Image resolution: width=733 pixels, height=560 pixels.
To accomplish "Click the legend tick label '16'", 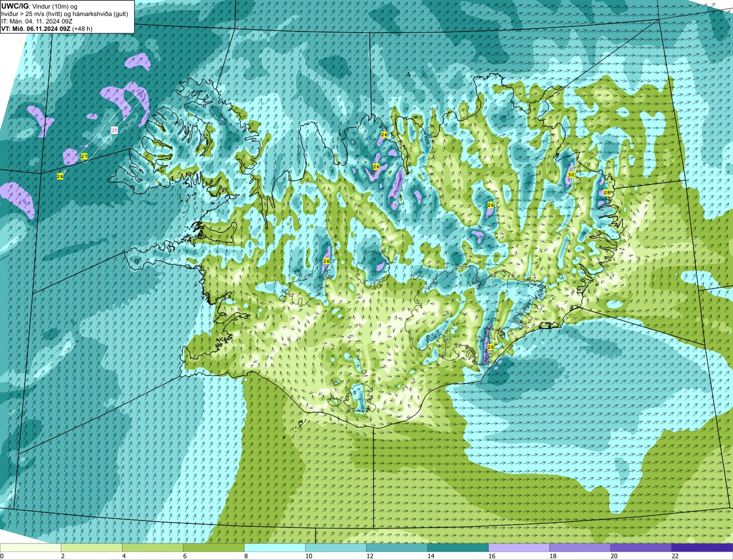I will tap(492, 556).
